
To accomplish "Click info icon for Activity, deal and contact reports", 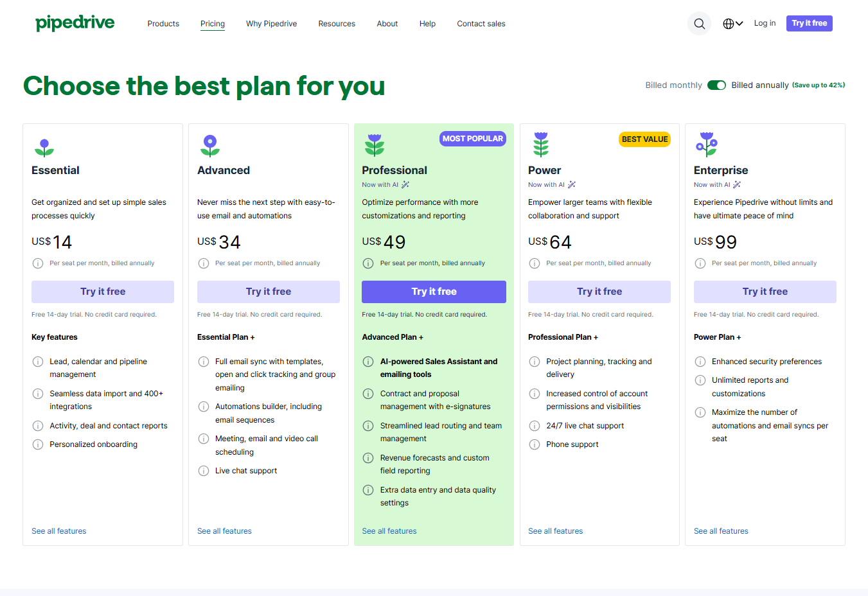I will point(38,426).
